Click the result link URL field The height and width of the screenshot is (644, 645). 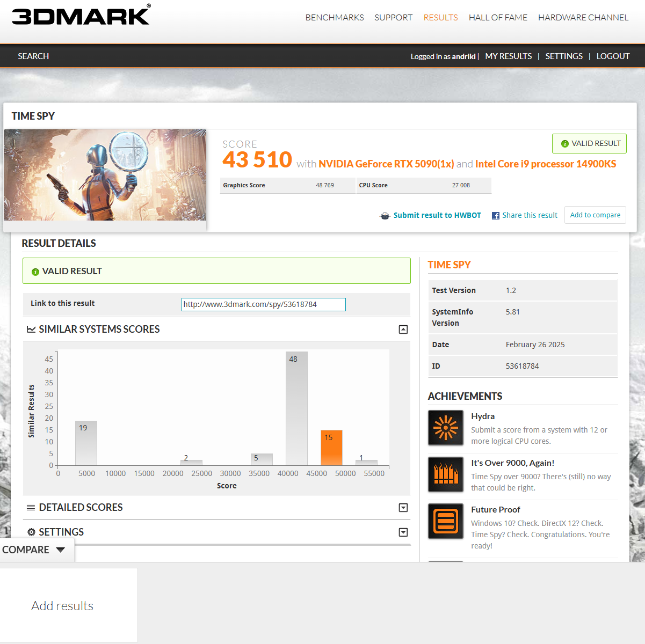[x=263, y=304]
